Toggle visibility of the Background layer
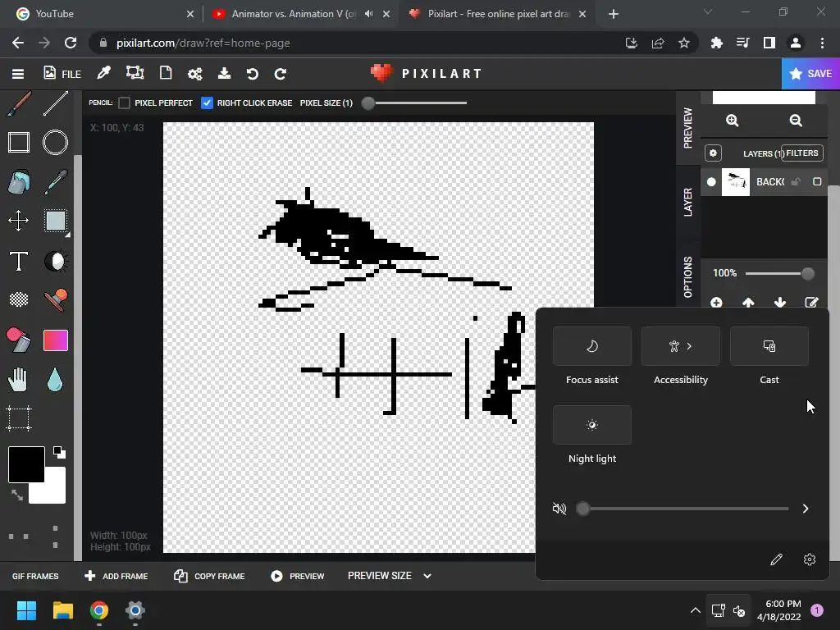Image resolution: width=840 pixels, height=630 pixels. pos(711,182)
